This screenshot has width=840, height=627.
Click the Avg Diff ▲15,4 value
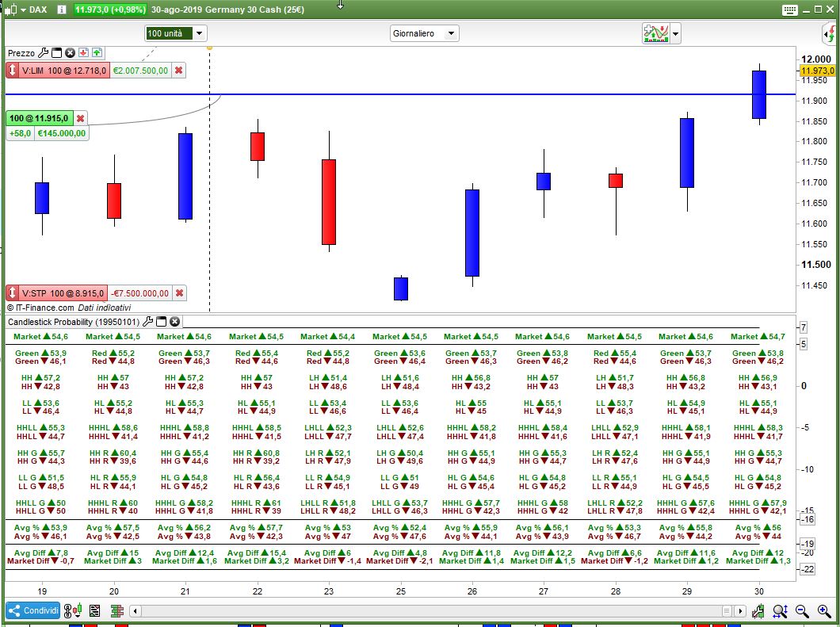[257, 552]
